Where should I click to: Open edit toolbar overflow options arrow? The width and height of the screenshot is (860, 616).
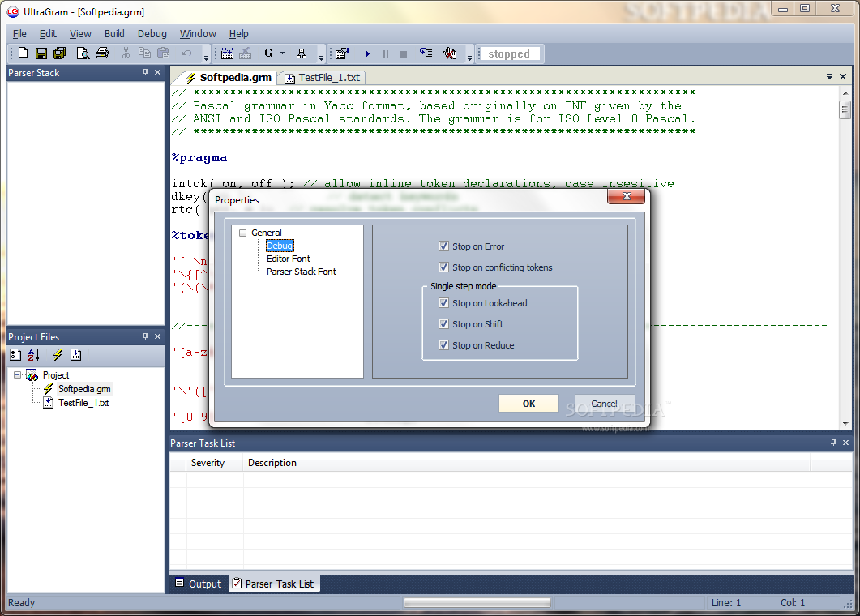[206, 57]
